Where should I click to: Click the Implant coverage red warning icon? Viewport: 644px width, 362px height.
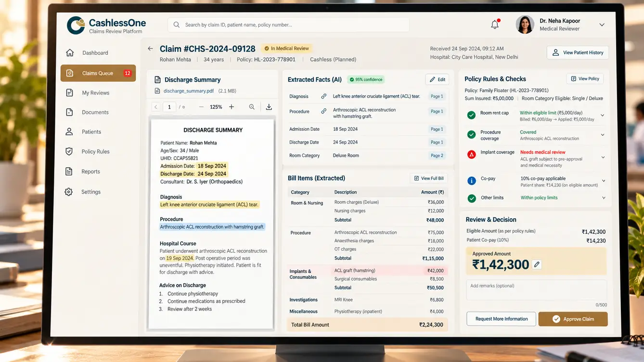(472, 154)
